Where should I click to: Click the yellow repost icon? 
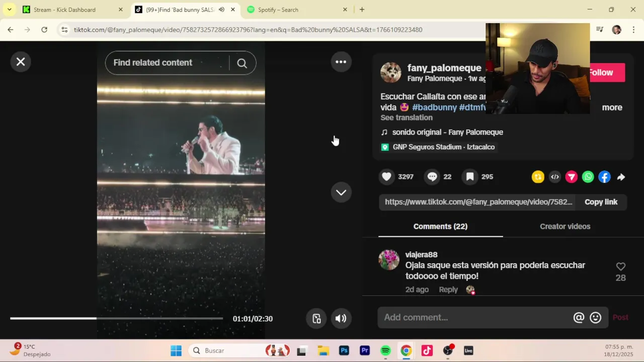(x=538, y=177)
